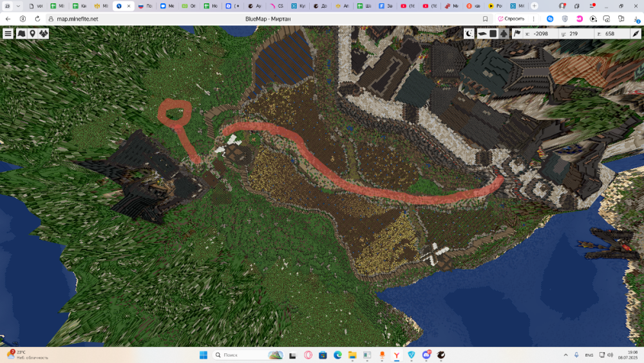This screenshot has width=644, height=363.
Task: Switch the ENG input language indicator
Action: tap(589, 355)
